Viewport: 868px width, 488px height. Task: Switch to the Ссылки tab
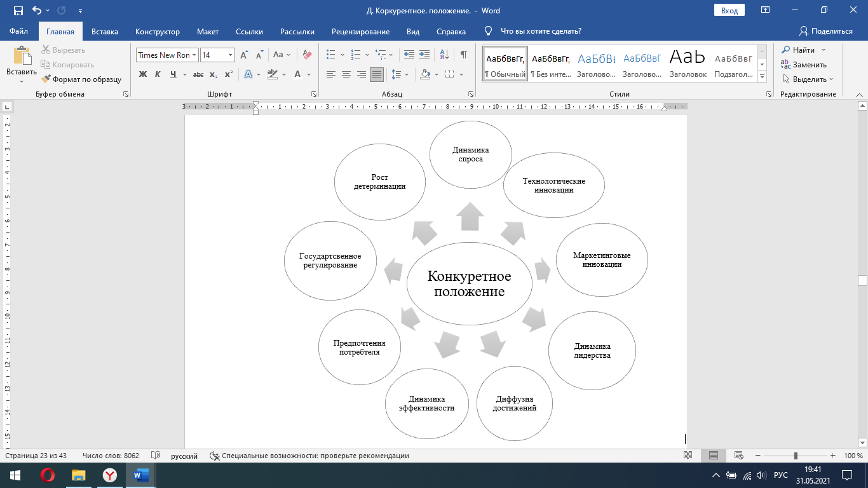point(249,31)
